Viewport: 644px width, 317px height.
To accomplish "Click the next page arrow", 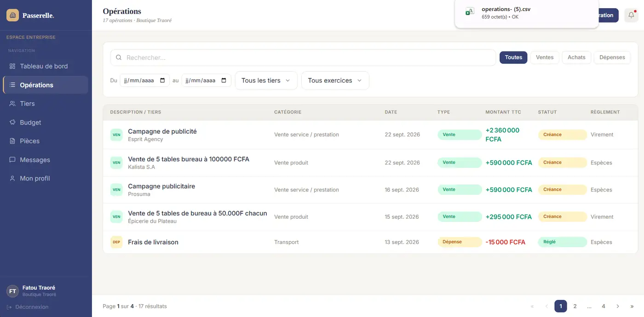I will click(618, 306).
